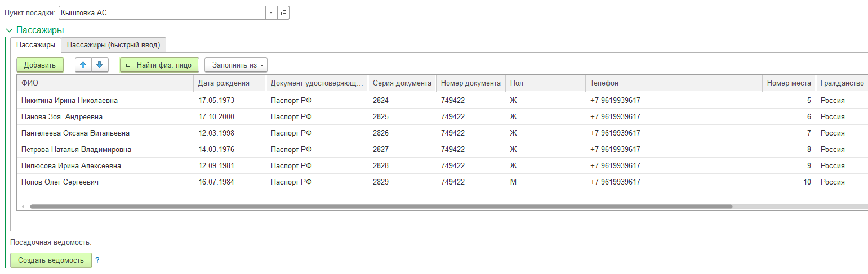Click the move row up arrow
The width and height of the screenshot is (868, 274).
pyautogui.click(x=83, y=65)
